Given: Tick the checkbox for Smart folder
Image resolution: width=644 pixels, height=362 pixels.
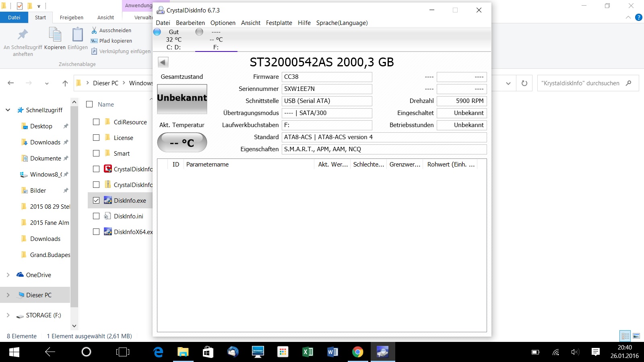Looking at the screenshot, I should point(96,153).
